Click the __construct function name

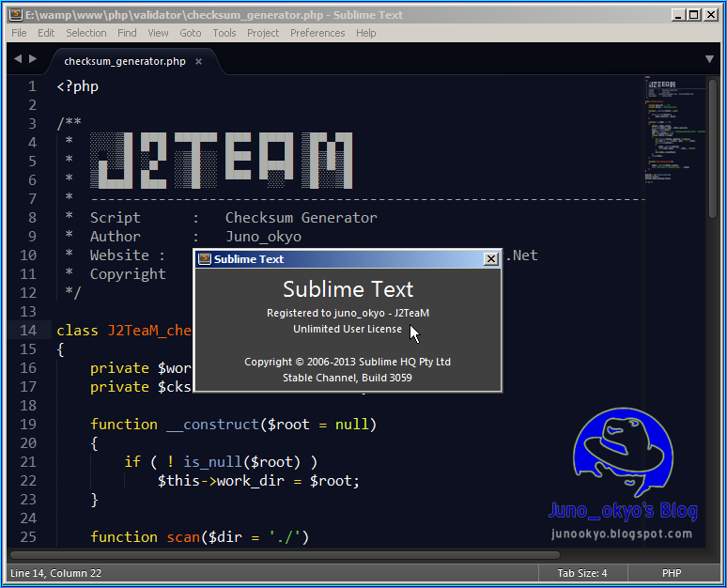pos(212,425)
